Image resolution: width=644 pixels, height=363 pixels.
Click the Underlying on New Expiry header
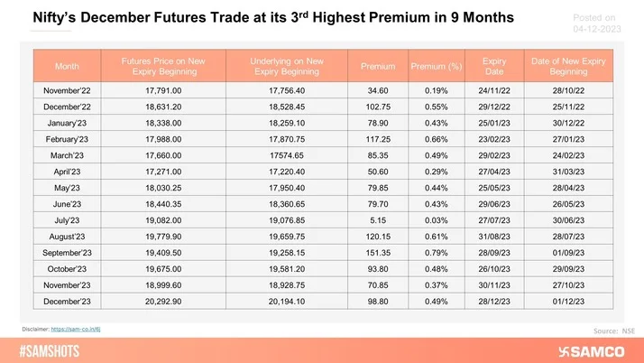[286, 66]
